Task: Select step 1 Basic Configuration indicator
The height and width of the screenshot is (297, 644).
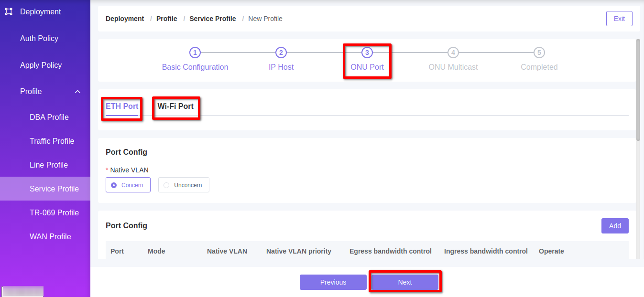Action: (x=195, y=53)
